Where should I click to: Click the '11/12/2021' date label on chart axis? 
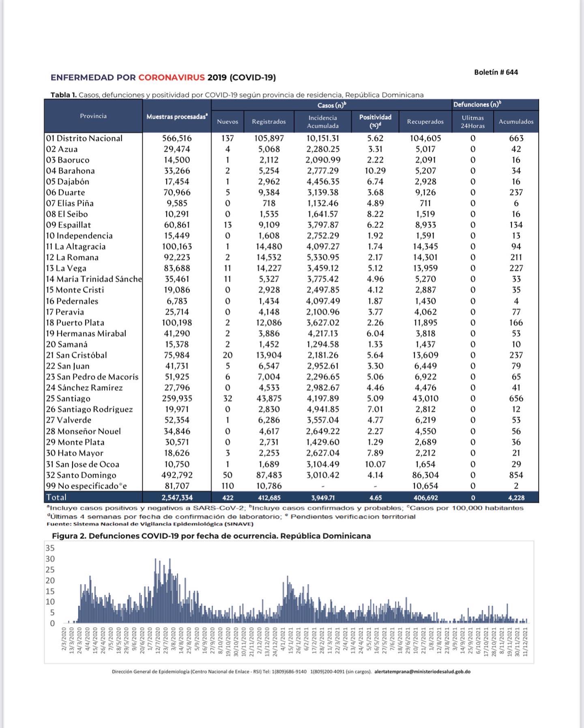pos(526,642)
